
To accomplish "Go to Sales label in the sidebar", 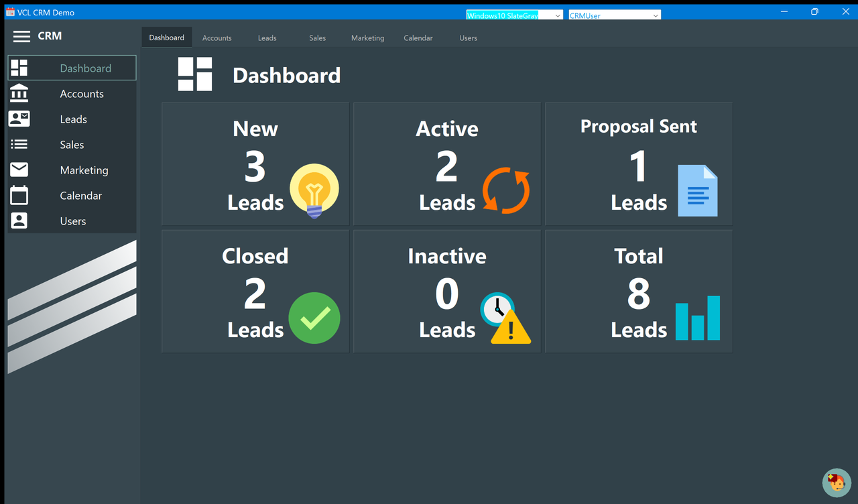I will tap(72, 145).
